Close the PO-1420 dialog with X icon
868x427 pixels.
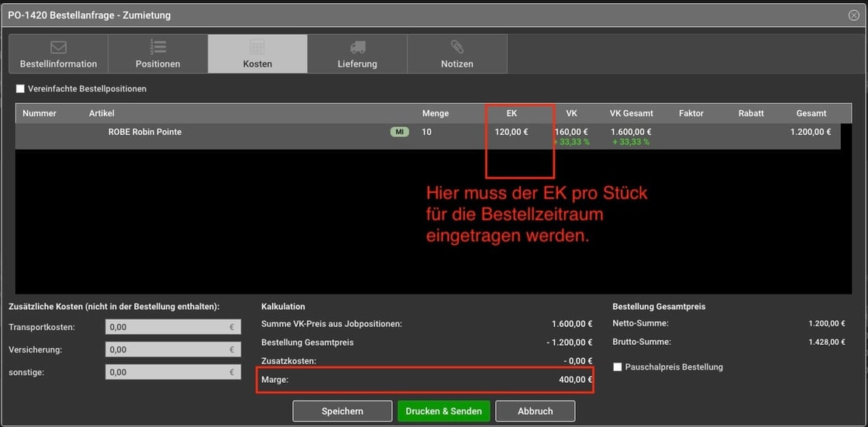pyautogui.click(x=854, y=15)
